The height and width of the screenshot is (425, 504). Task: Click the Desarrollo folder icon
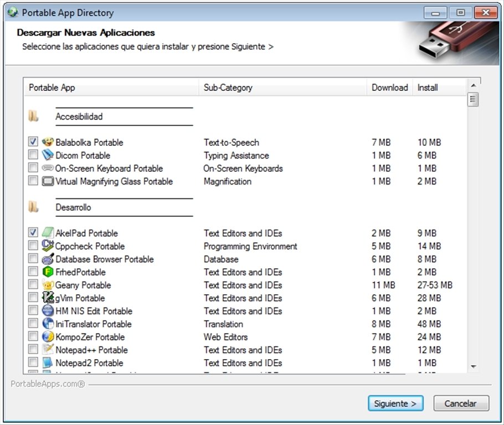(x=33, y=207)
